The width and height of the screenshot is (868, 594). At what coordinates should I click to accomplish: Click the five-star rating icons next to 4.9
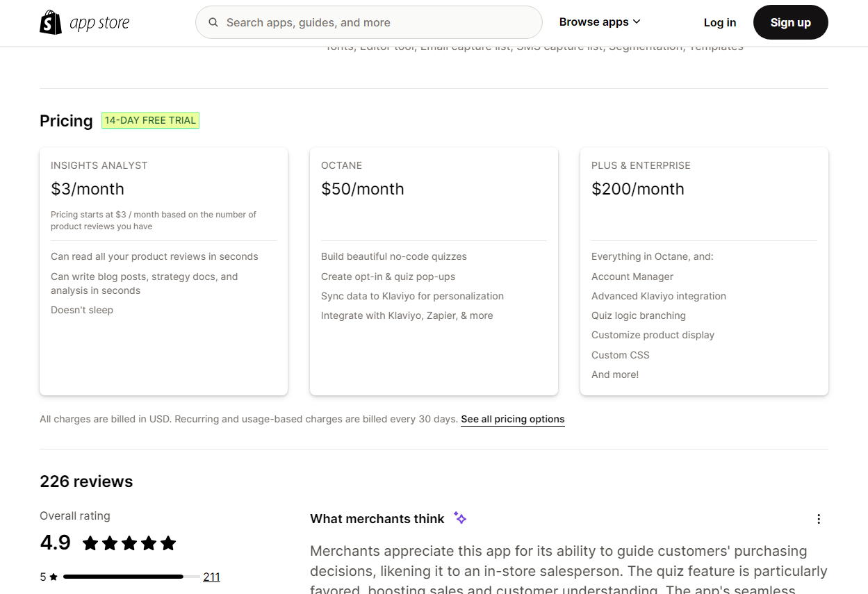129,543
